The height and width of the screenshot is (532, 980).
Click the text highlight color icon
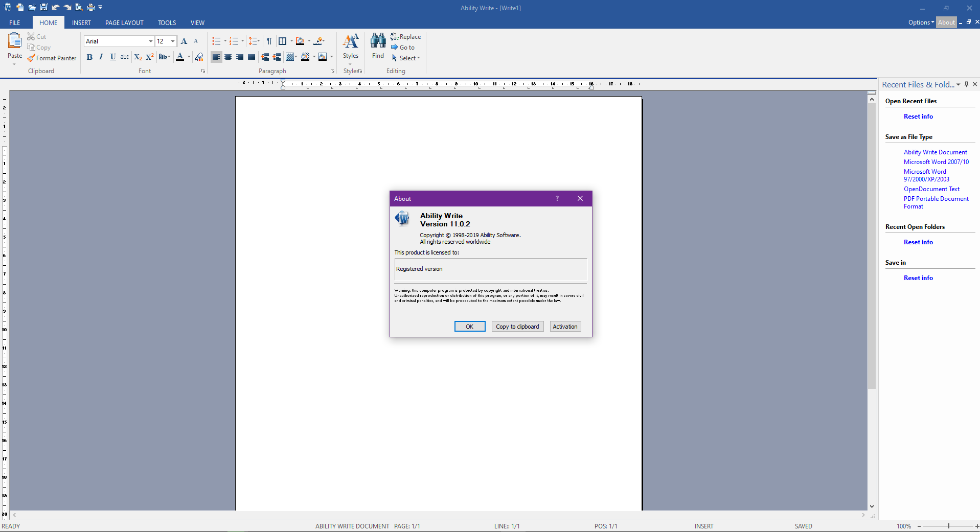click(318, 41)
